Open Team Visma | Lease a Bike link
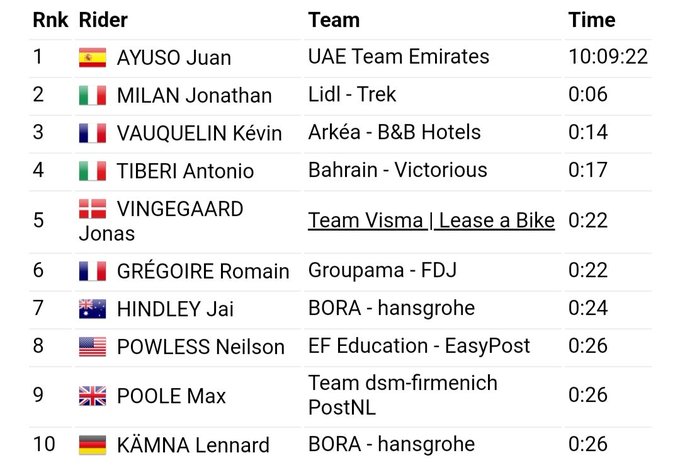The image size is (680, 472). pos(431,221)
